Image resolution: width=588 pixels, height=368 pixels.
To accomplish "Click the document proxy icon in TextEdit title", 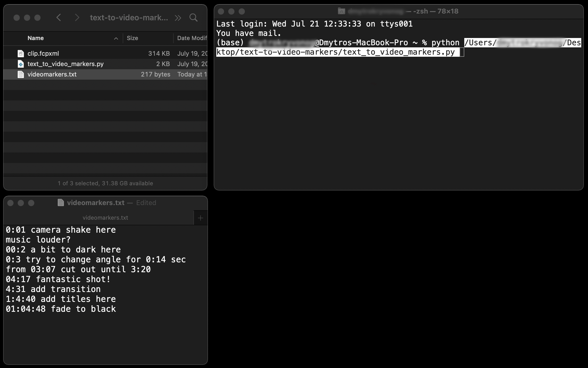I will [x=61, y=202].
